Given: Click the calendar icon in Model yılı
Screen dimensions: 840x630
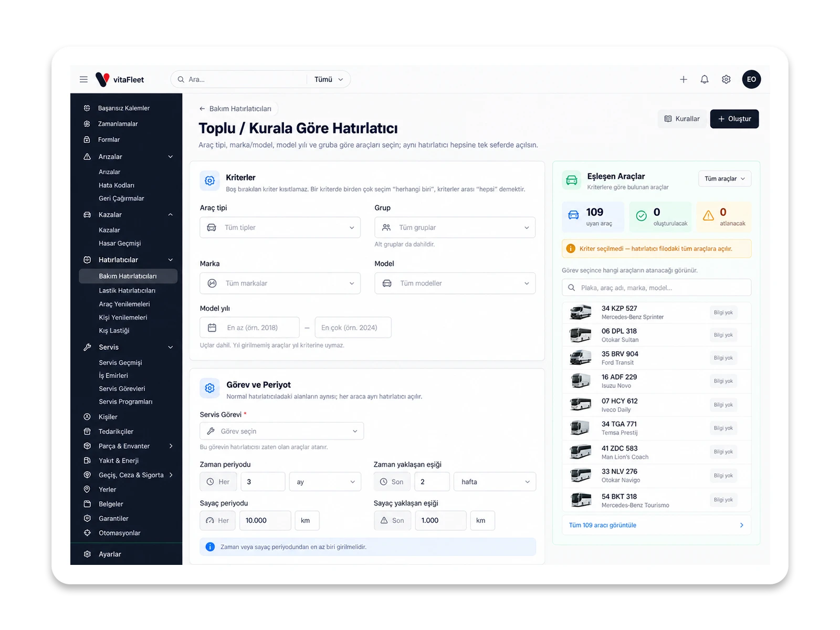Looking at the screenshot, I should click(212, 328).
